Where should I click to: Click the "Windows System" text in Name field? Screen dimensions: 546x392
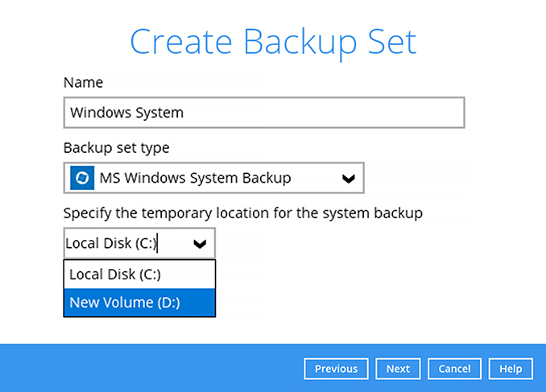click(126, 113)
